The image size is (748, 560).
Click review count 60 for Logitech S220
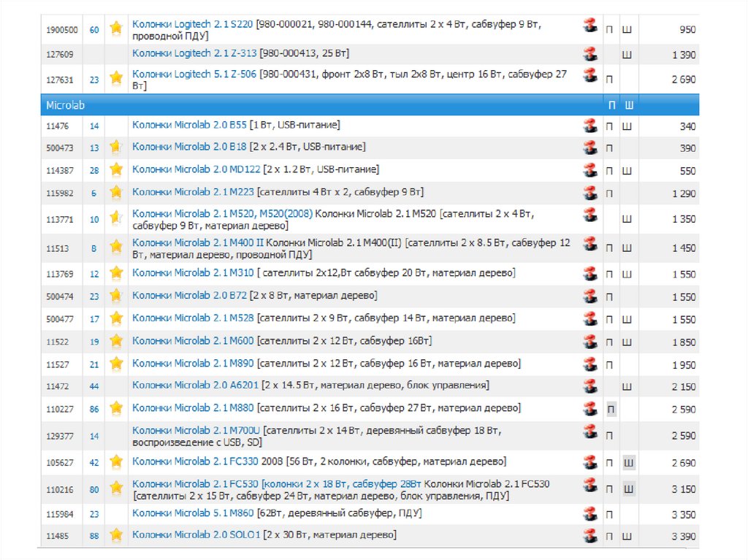tap(94, 30)
